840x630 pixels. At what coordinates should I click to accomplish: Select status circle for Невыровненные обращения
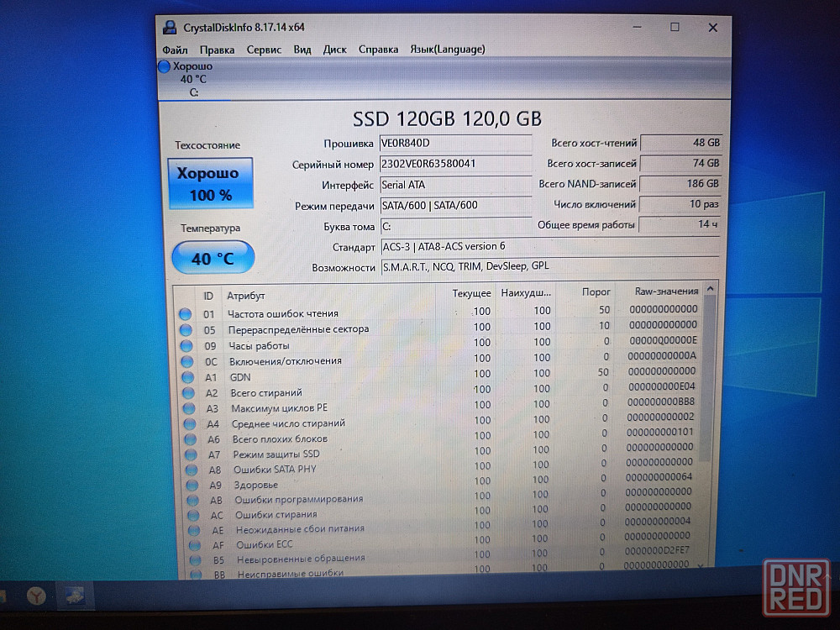click(195, 559)
